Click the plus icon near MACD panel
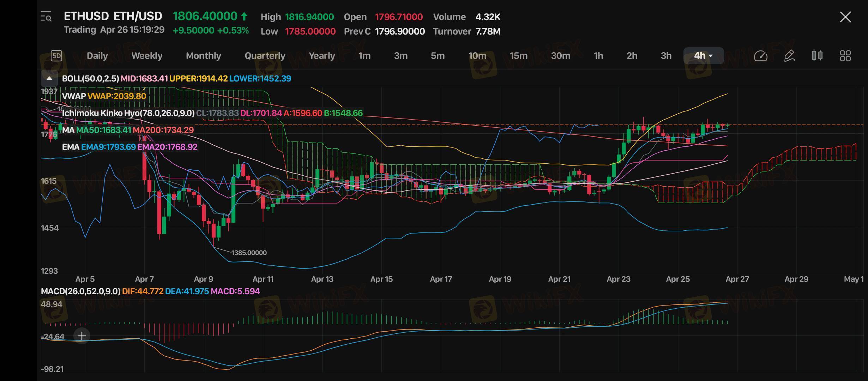 82,336
